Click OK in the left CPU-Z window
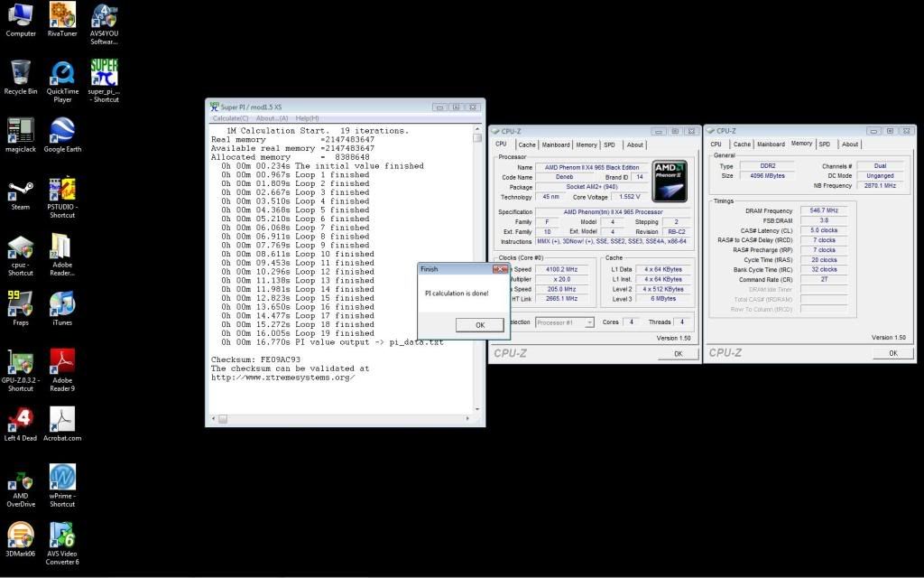The height and width of the screenshot is (578, 924). click(x=678, y=354)
